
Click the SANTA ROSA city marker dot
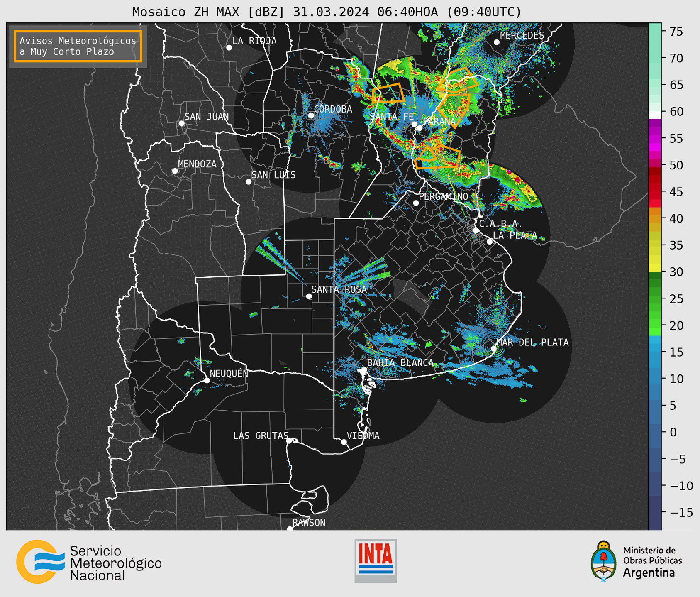[x=309, y=296]
